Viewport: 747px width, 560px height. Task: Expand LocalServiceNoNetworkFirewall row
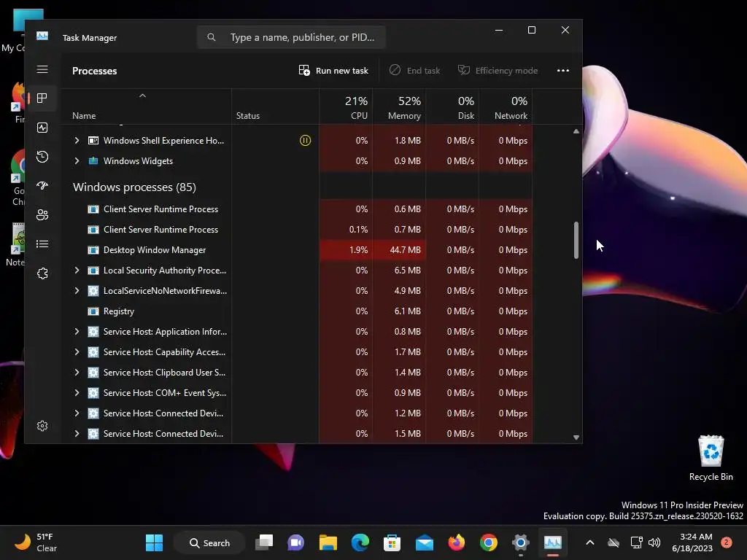click(x=77, y=291)
